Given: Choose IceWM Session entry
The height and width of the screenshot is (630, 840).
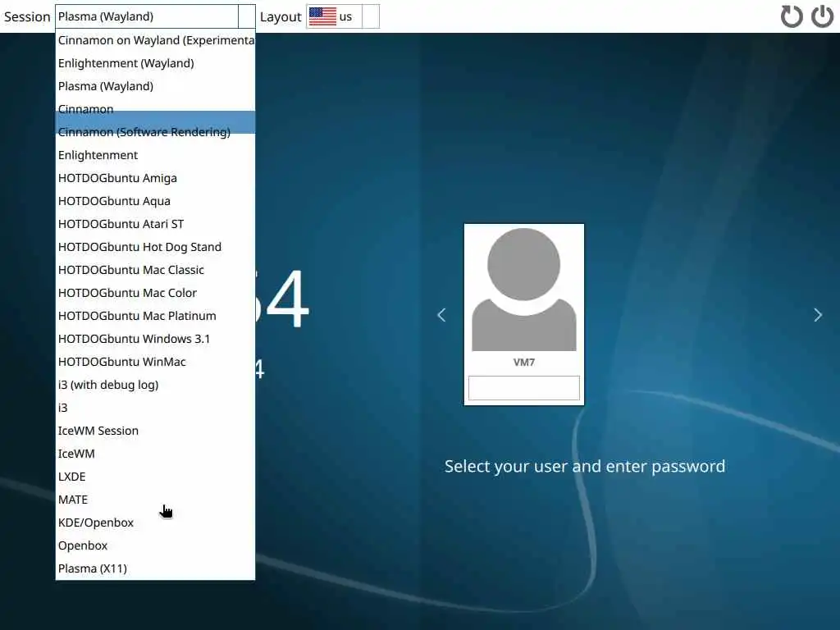Looking at the screenshot, I should [x=155, y=431].
